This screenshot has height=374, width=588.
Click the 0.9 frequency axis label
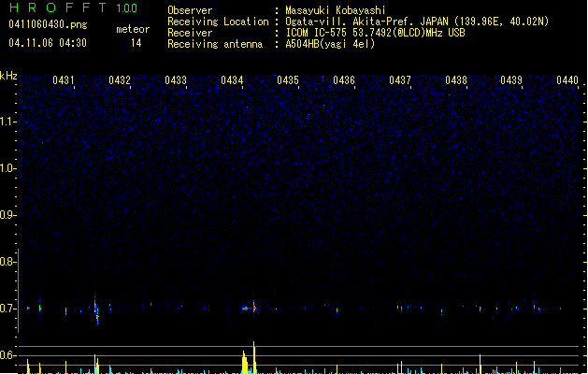click(8, 215)
